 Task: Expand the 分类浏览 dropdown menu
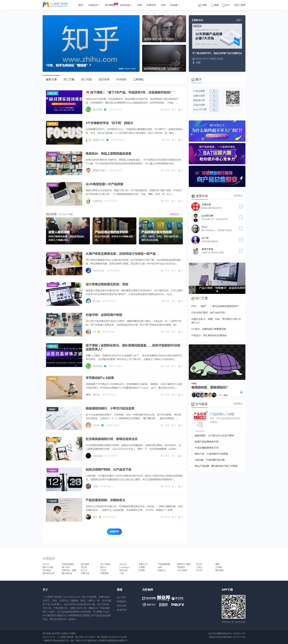pos(94,5)
